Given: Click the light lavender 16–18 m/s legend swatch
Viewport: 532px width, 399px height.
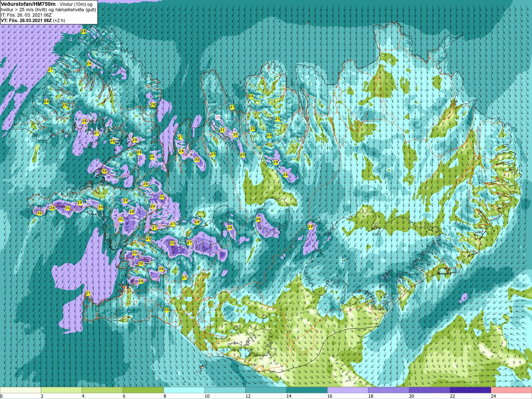Looking at the screenshot, I should pos(348,390).
